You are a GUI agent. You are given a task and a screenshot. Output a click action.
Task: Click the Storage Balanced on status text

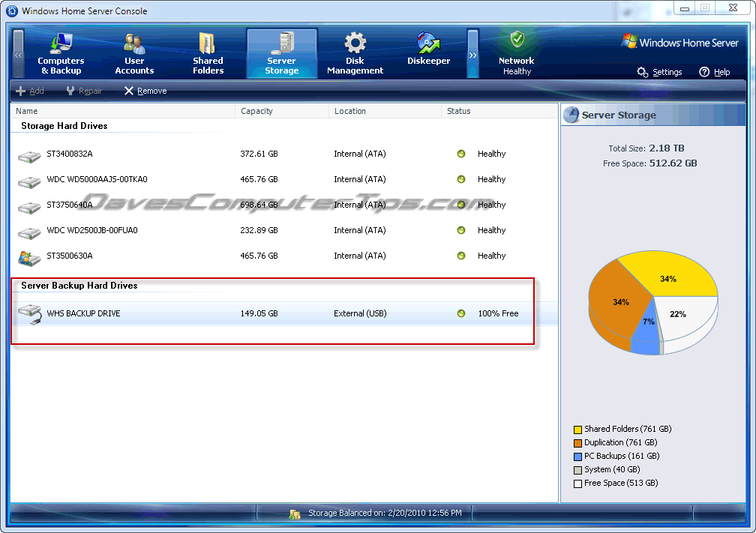(385, 513)
